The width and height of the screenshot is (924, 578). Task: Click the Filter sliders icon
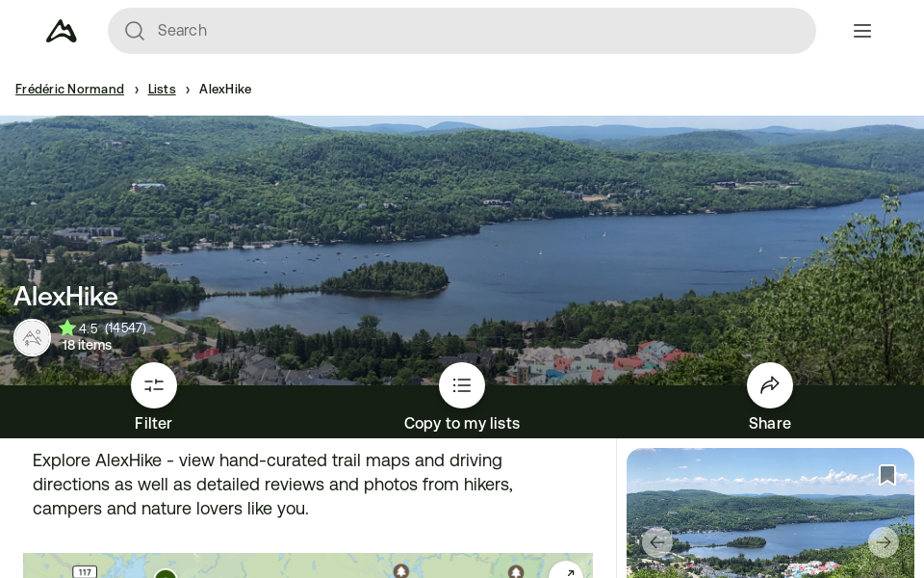point(154,385)
